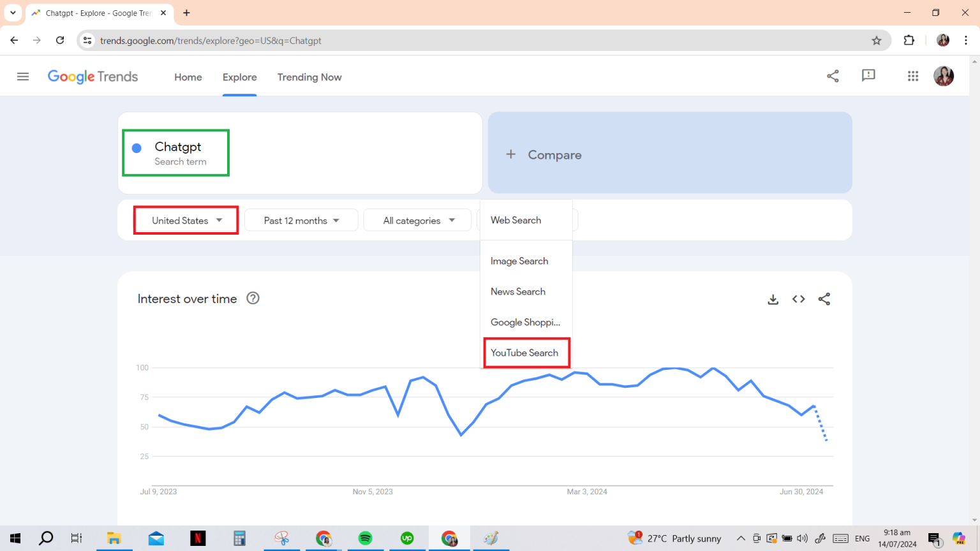Screen dimensions: 980x551
Task: Open Windows taskbar search
Action: (46, 538)
